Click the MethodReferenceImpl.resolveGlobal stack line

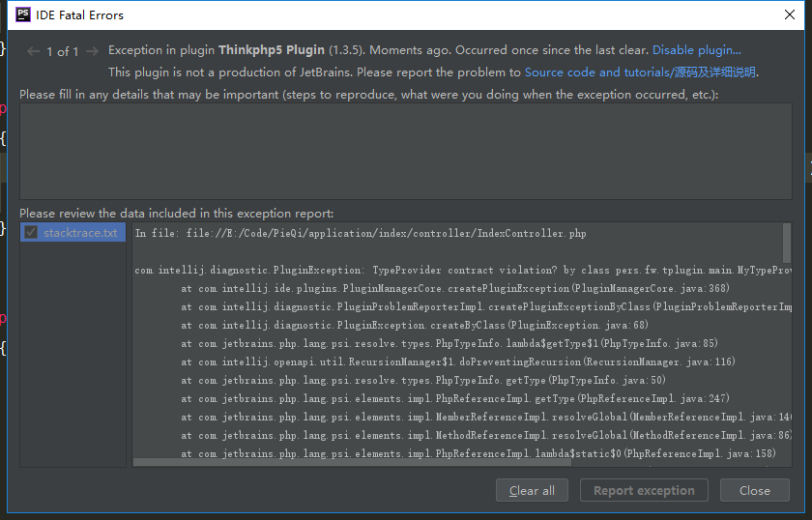coord(486,435)
